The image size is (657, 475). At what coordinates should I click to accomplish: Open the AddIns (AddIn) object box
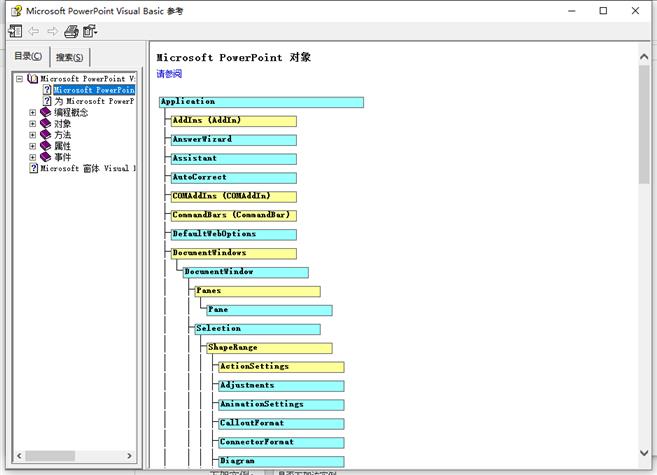tap(234, 121)
